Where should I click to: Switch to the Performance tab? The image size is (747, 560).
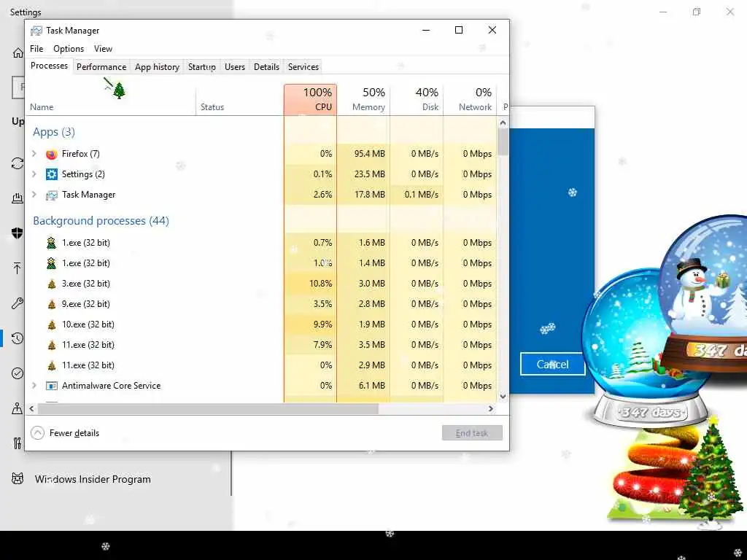101,67
